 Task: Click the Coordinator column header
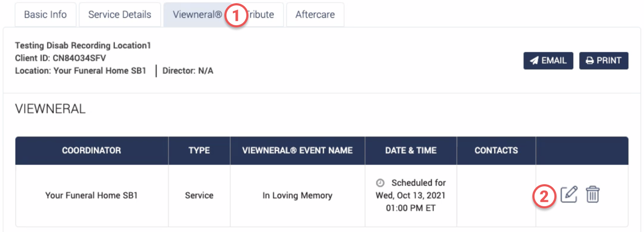(x=91, y=150)
